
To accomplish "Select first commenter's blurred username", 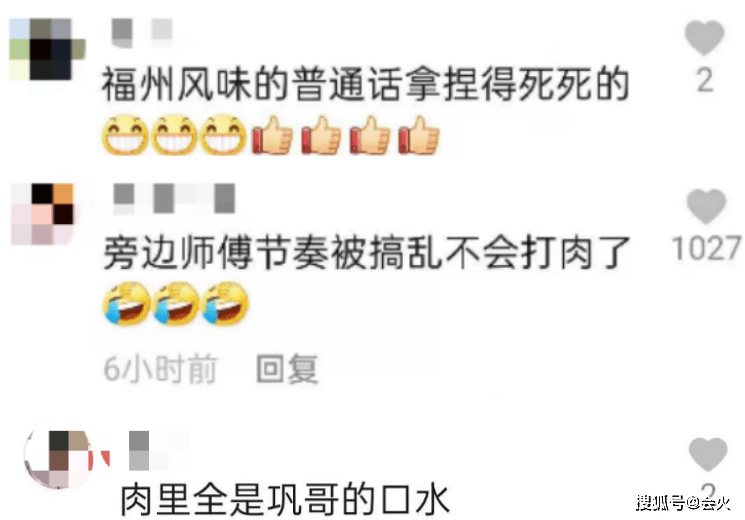I will click(x=142, y=32).
